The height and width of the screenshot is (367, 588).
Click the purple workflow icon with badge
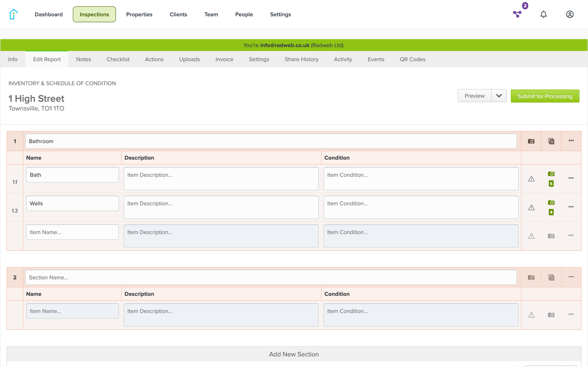pyautogui.click(x=517, y=14)
